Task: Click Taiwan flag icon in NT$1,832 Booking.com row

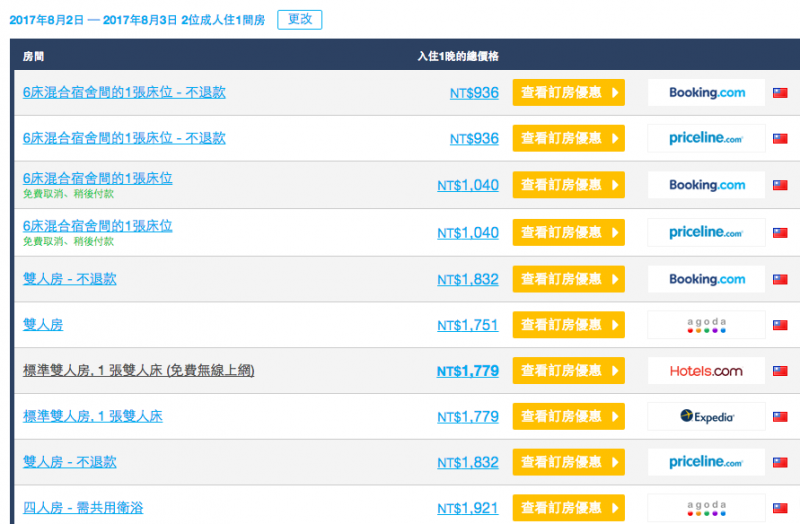Action: tap(780, 280)
